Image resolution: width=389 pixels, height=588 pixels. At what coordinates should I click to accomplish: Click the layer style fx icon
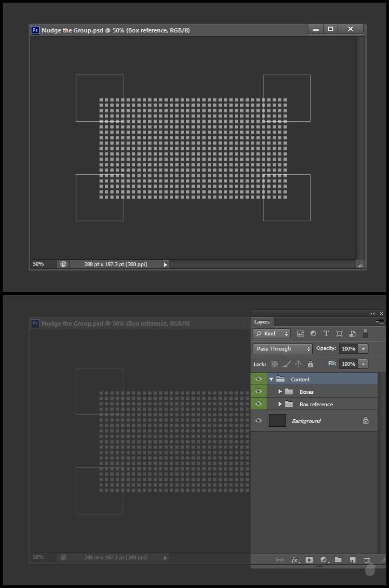tap(295, 560)
